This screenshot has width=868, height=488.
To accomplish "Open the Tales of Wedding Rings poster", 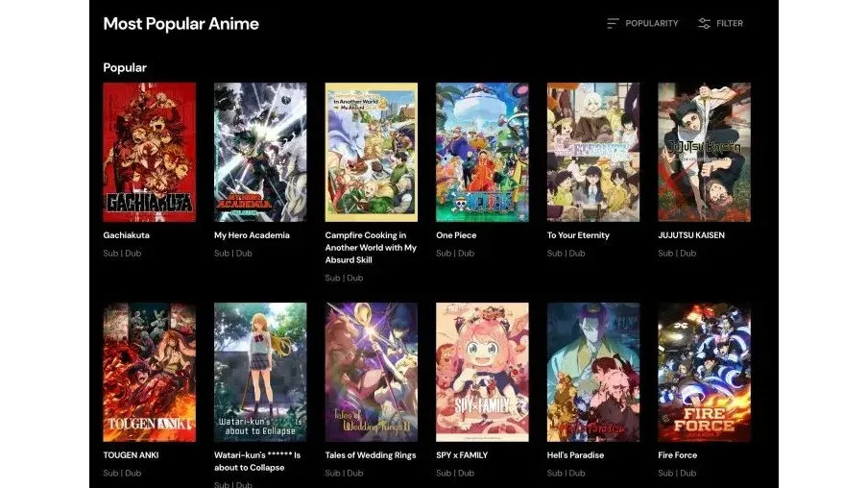I will click(x=372, y=372).
